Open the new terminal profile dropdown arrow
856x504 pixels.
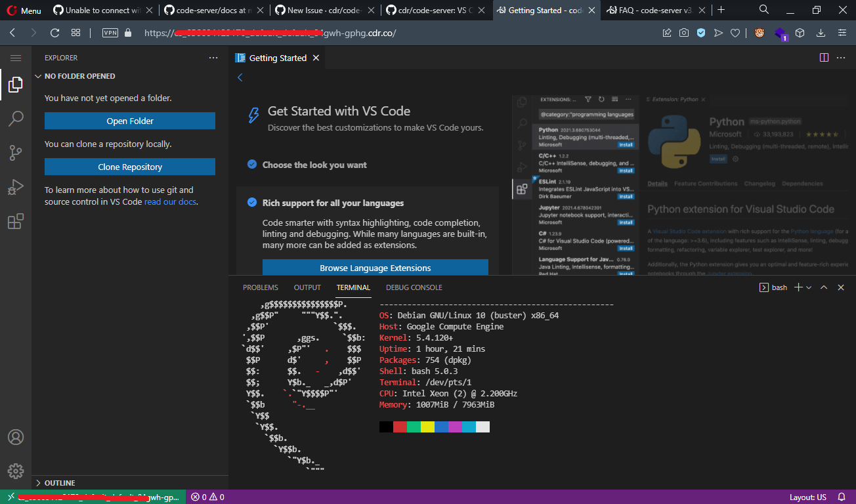[809, 287]
